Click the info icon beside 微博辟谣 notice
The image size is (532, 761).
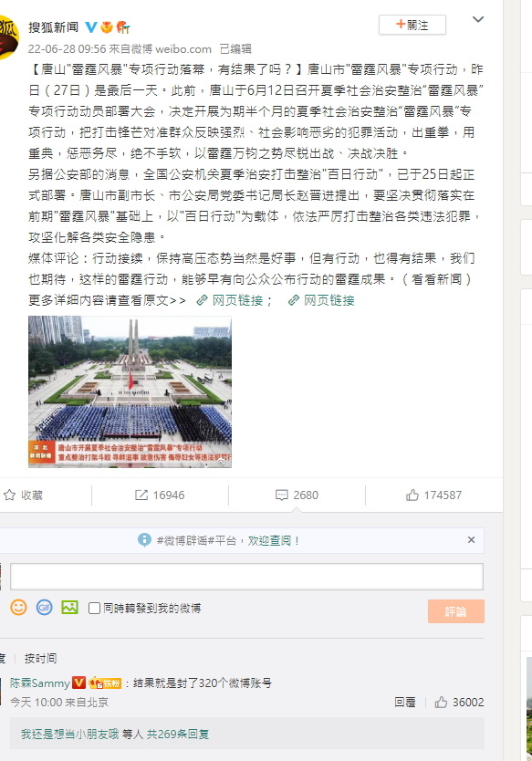pyautogui.click(x=144, y=539)
